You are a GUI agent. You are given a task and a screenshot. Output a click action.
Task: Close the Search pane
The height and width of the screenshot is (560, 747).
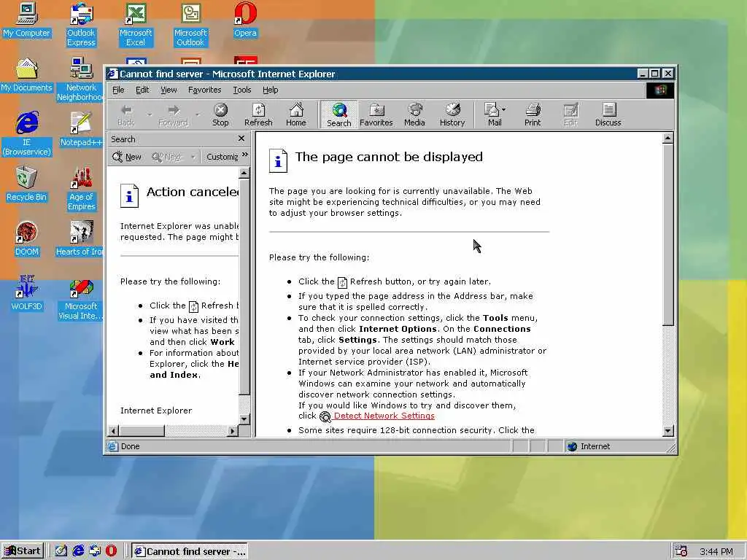(241, 139)
